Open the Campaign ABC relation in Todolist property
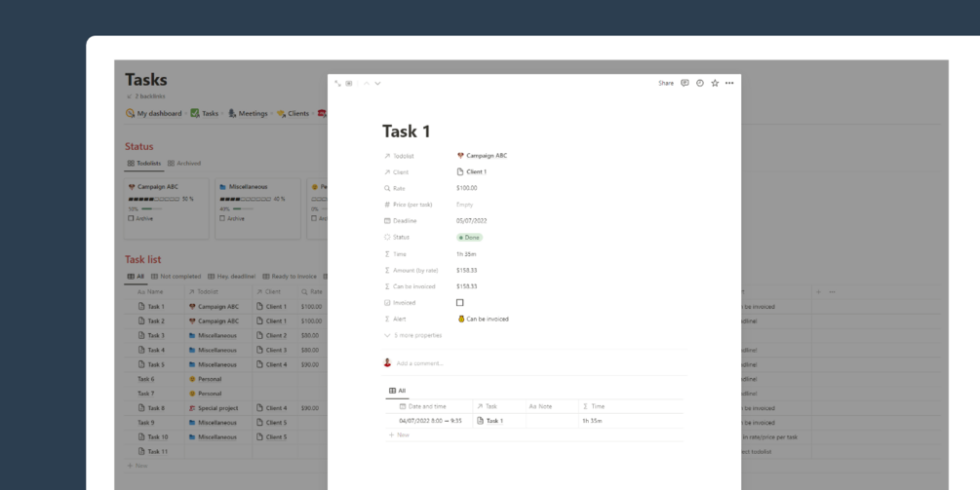 pyautogui.click(x=483, y=156)
